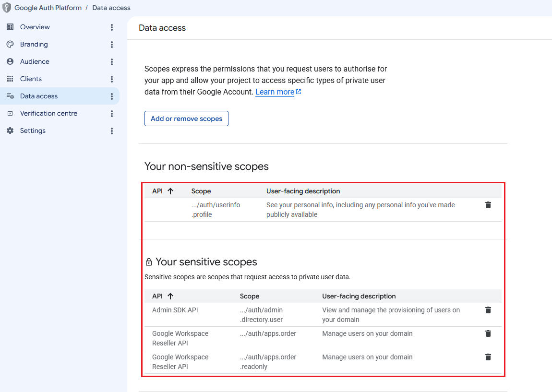Delete the userinfo.profile scope with trash icon
This screenshot has height=392, width=552.
click(488, 205)
